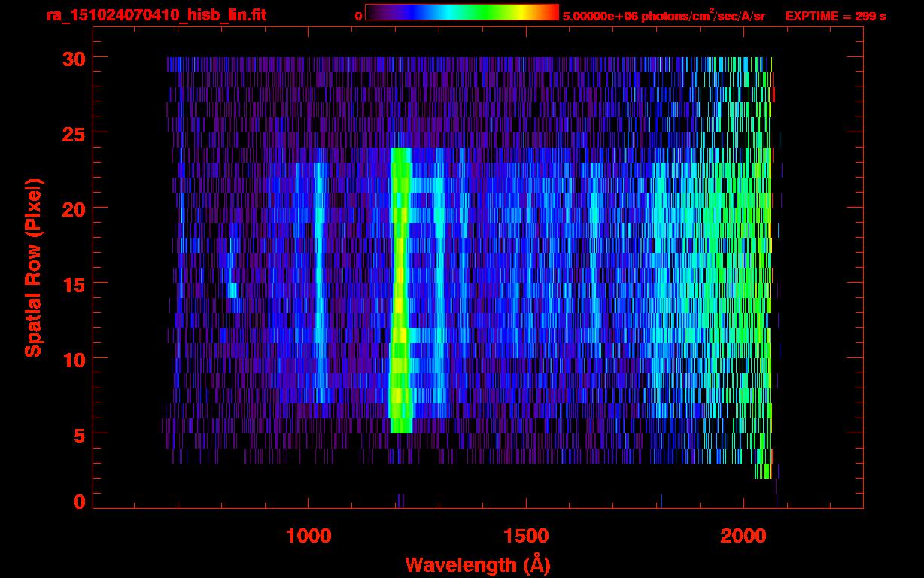Click the x-axis tick label 1500

[x=527, y=535]
